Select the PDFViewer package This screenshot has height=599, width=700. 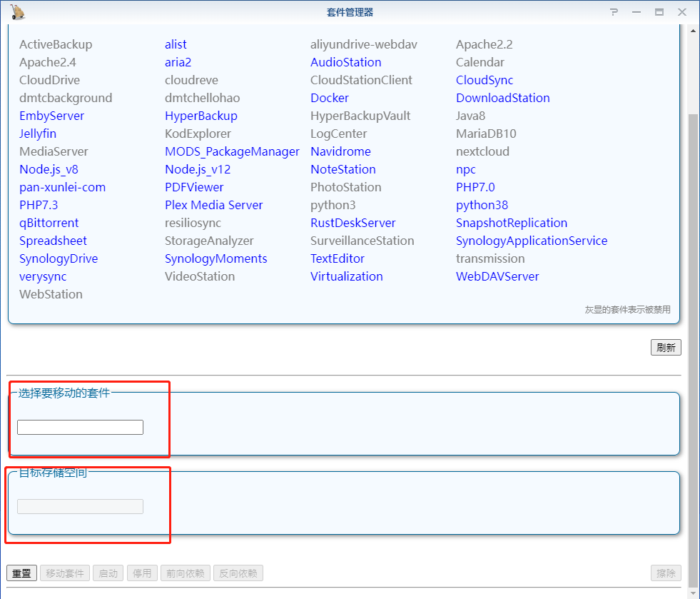click(194, 187)
